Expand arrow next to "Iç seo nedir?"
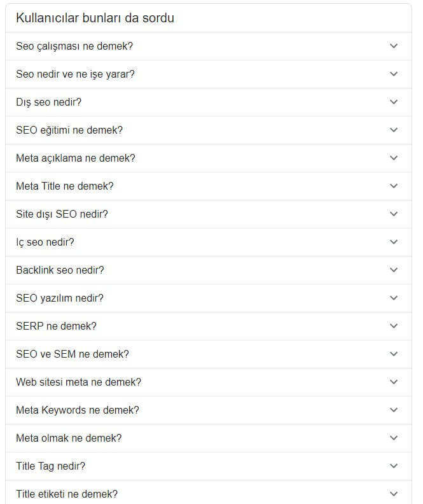423x504 pixels. tap(394, 242)
